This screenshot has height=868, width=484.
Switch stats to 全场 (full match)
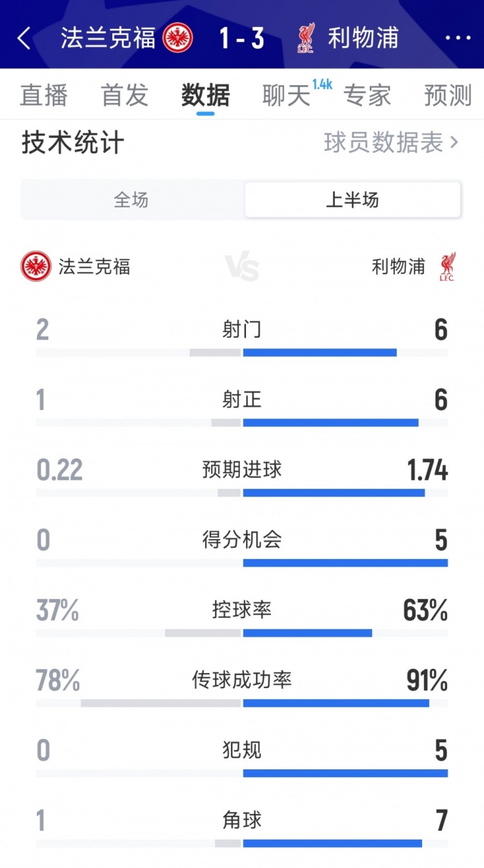pos(132,200)
